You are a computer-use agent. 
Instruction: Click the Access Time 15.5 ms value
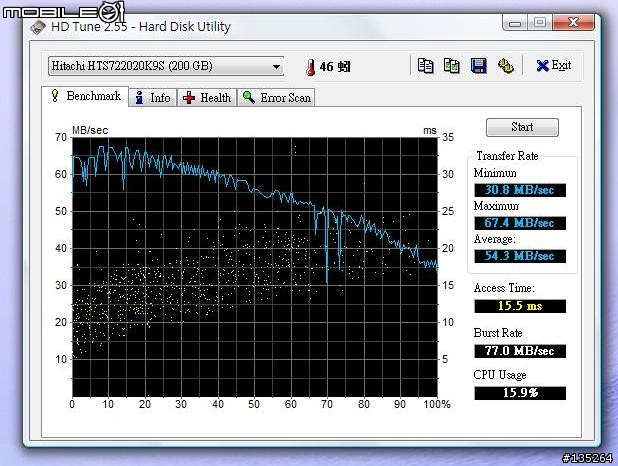[520, 306]
